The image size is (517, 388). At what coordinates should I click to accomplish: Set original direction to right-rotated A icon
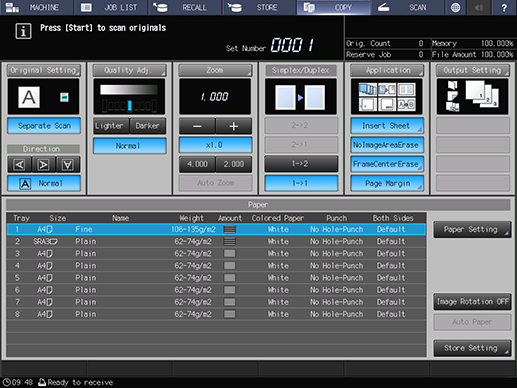(x=43, y=164)
